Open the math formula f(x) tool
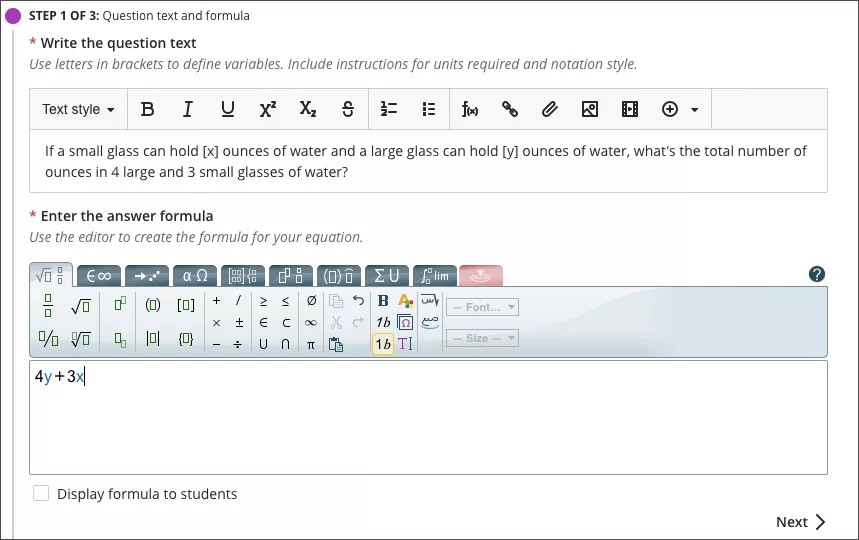The height and width of the screenshot is (540, 859). (x=470, y=110)
